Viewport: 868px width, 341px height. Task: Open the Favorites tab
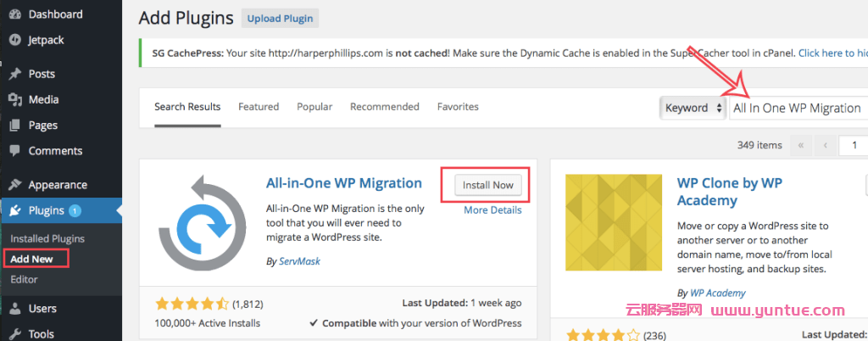458,107
